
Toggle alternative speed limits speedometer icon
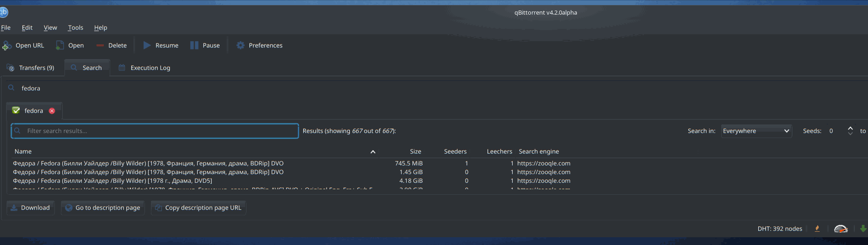coord(841,229)
